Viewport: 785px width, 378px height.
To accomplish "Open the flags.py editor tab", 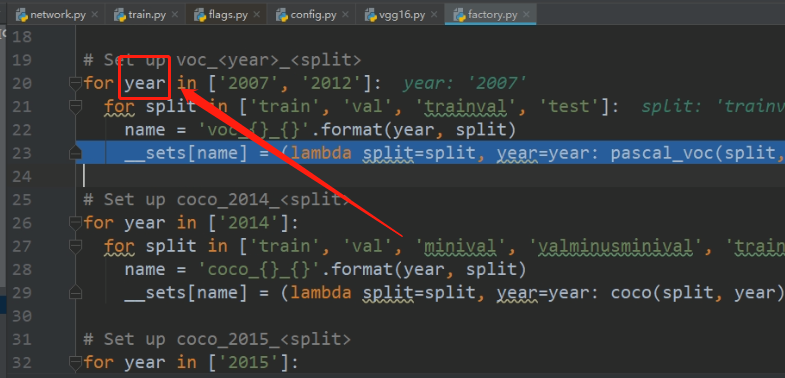I will click(227, 15).
